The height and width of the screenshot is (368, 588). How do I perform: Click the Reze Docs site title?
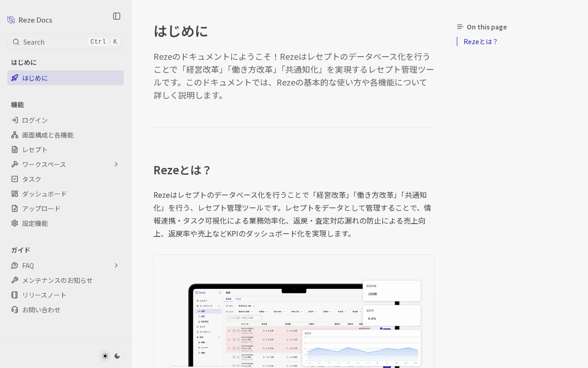coord(35,20)
